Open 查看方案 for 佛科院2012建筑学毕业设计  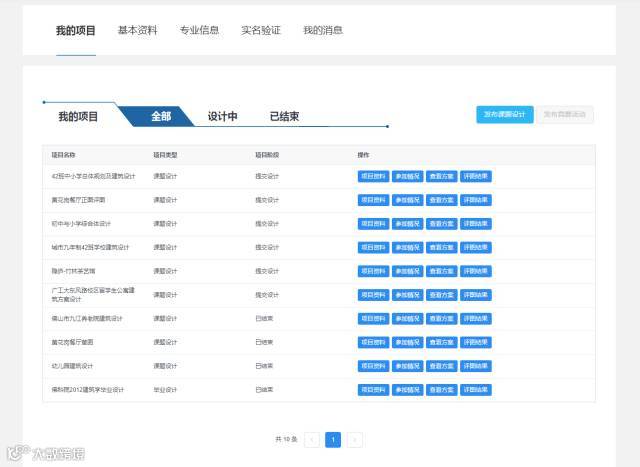[442, 389]
